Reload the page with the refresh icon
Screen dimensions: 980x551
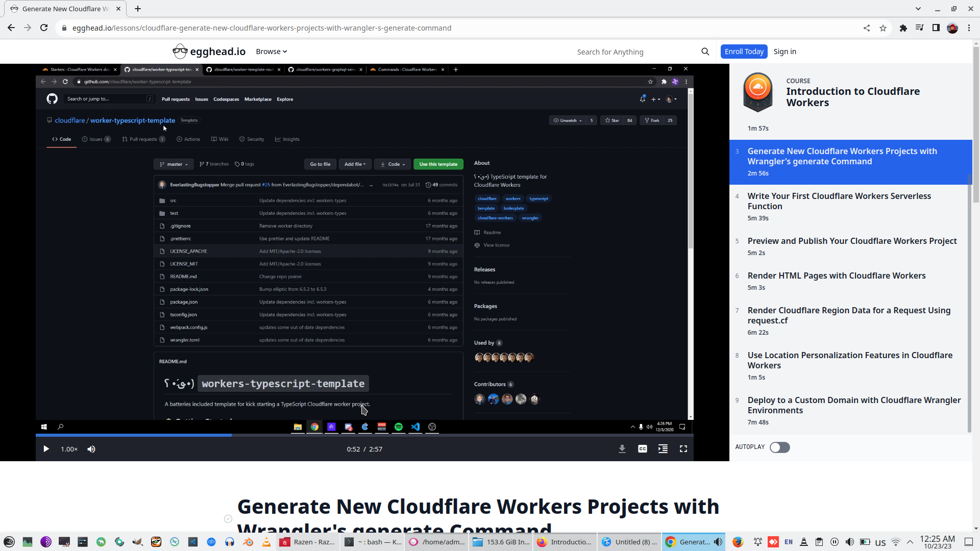click(44, 28)
